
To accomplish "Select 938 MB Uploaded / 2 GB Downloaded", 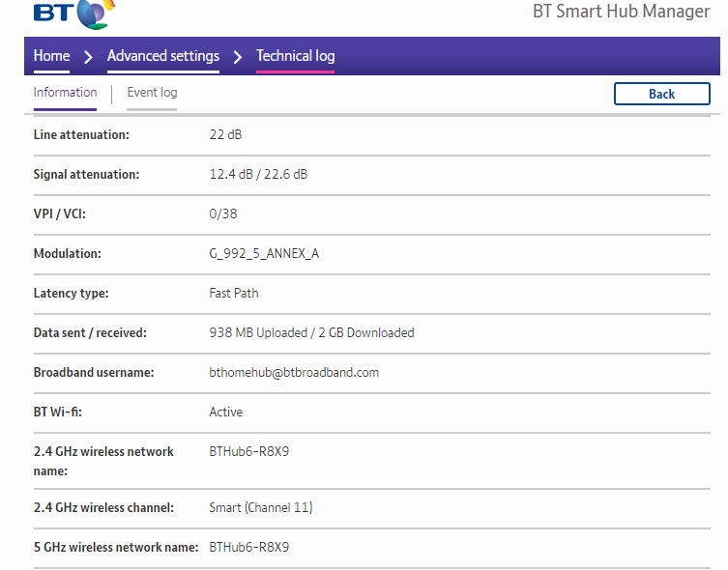I will (x=311, y=333).
